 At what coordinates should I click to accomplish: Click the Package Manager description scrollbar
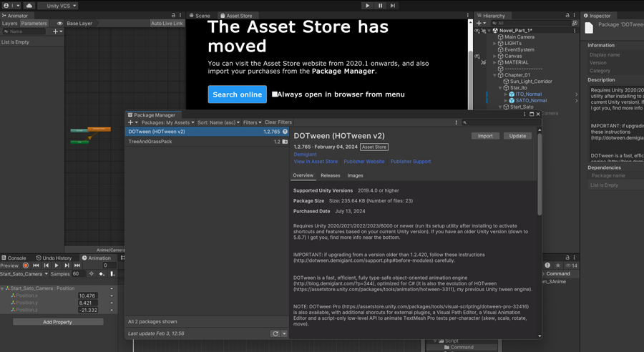tap(540, 172)
